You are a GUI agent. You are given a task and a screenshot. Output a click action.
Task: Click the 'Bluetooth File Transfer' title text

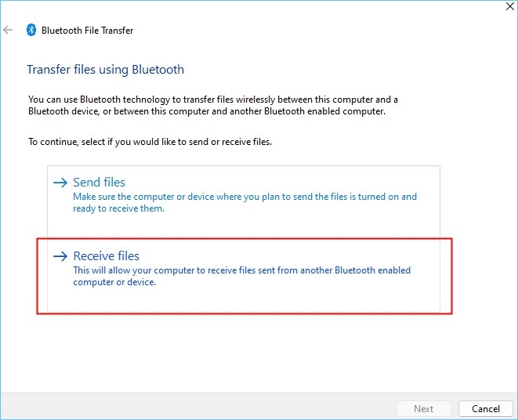tap(87, 31)
